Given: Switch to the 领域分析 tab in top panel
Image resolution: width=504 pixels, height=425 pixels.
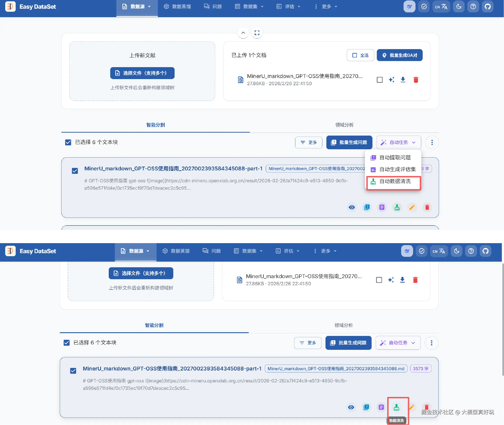Looking at the screenshot, I should point(344,125).
